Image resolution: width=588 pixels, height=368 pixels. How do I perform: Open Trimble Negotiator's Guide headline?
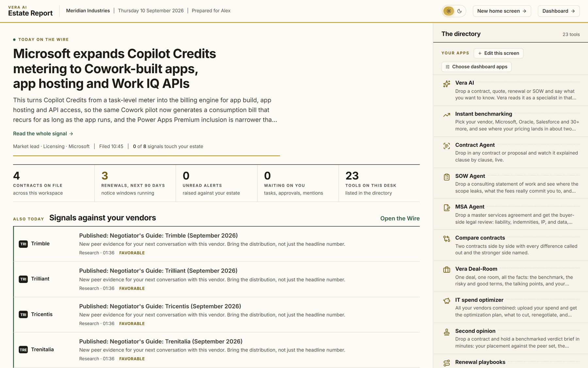point(158,236)
